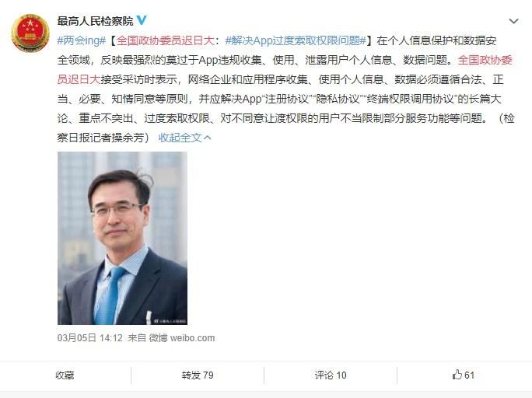Enlarge the man's portrait photo
532x398 pixels.
122,238
